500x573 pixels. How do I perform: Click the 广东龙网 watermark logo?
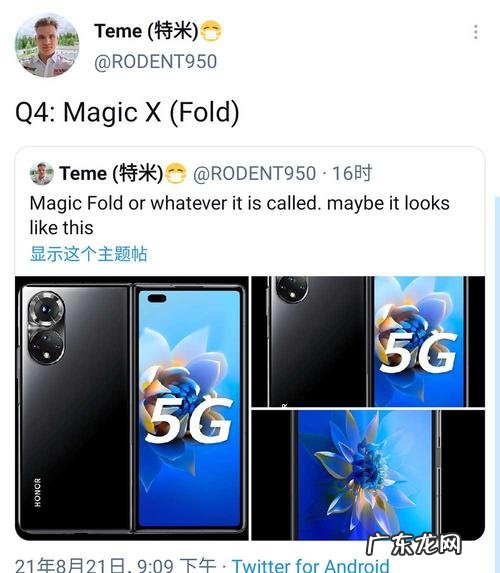tap(413, 544)
